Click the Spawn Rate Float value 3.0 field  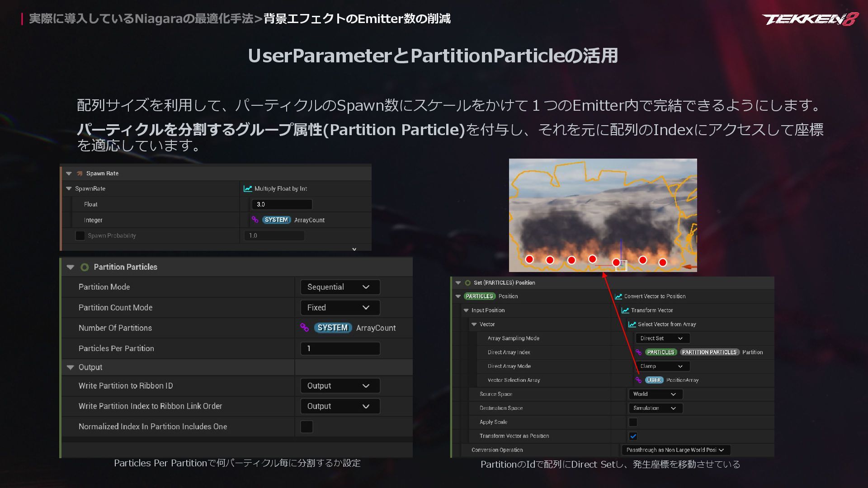pos(282,204)
